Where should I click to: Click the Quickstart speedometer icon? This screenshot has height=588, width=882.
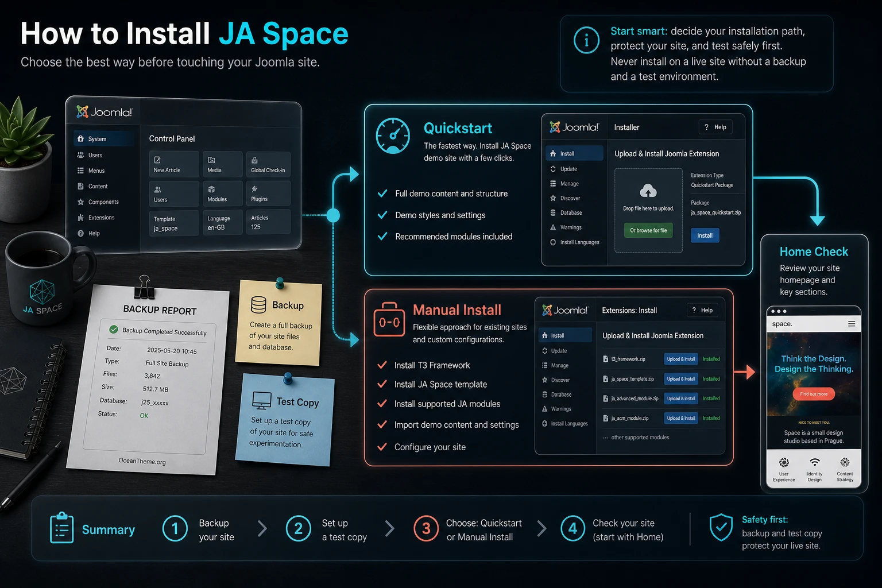(x=393, y=136)
